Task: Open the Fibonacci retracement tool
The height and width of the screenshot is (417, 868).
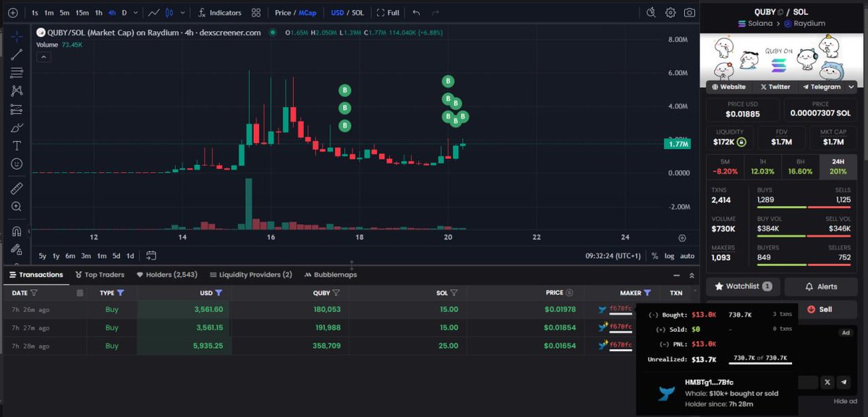Action: [17, 73]
